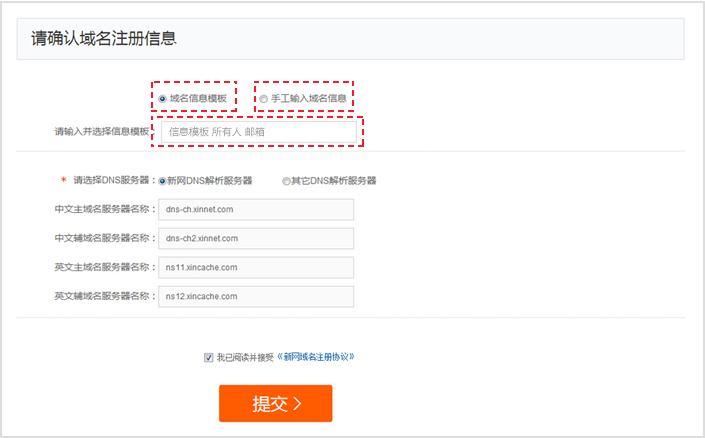Select the 域名信息模板 radio button
This screenshot has height=438, width=705.
(163, 99)
